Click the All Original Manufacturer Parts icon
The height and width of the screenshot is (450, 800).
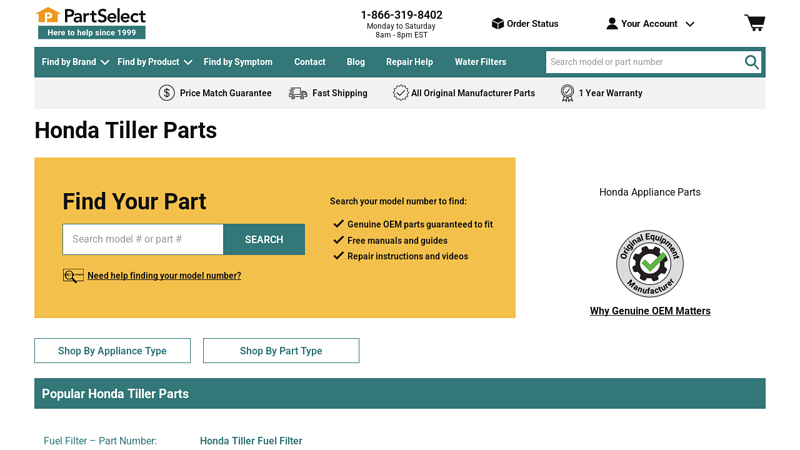click(400, 93)
